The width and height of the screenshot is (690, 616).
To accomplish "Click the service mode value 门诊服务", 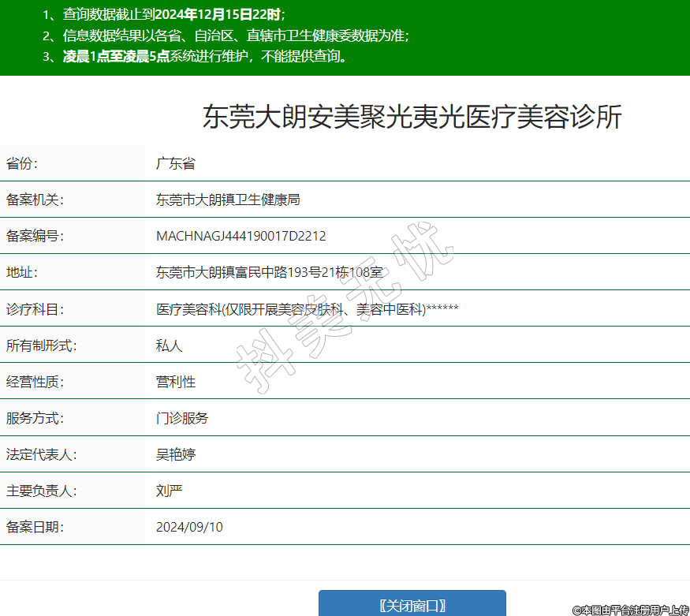I will tap(182, 418).
